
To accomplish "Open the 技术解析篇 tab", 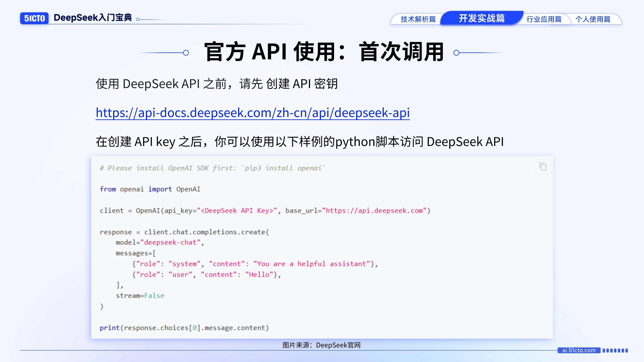I will pyautogui.click(x=418, y=19).
